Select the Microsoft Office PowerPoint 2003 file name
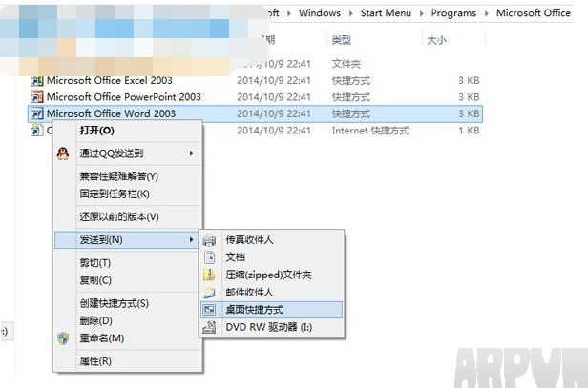Screen dimensions: 588x388 point(124,97)
